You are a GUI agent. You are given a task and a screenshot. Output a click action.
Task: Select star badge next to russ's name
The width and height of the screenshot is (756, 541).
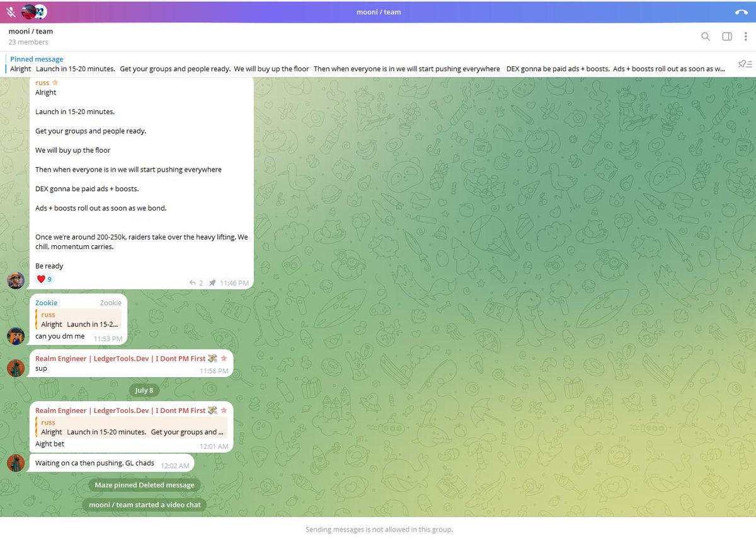coord(55,83)
